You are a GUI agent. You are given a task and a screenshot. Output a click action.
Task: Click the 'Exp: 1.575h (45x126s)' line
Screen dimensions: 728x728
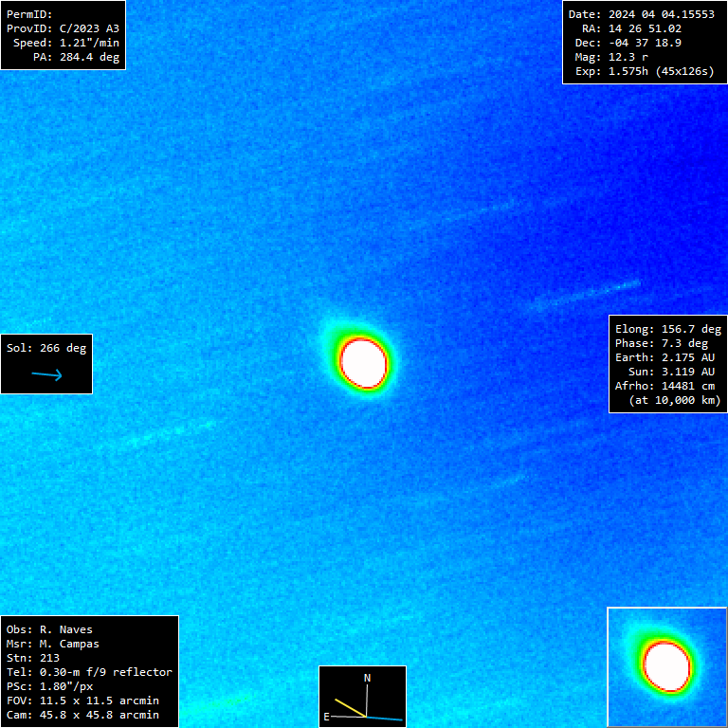[x=645, y=71]
